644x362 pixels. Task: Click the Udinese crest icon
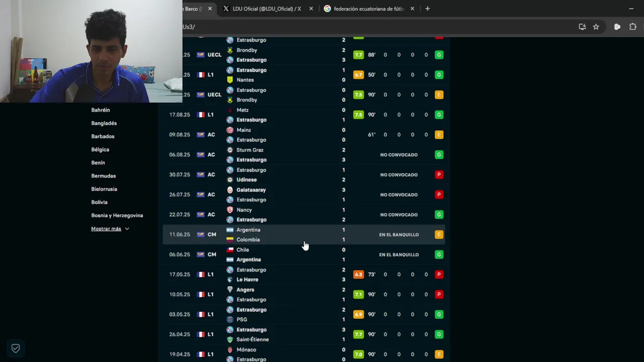point(230,179)
